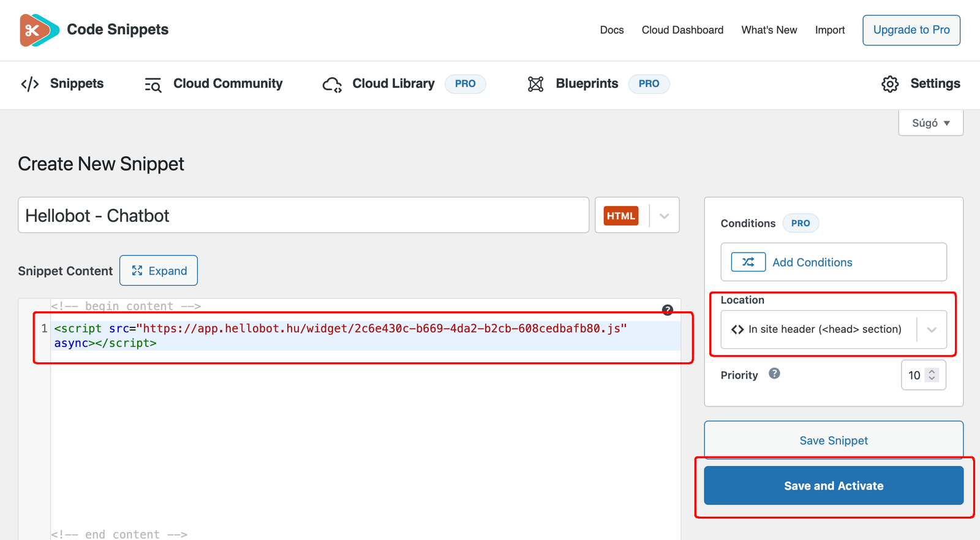Viewport: 980px width, 540px height.
Task: Click the Cloud Community search icon
Action: [153, 85]
